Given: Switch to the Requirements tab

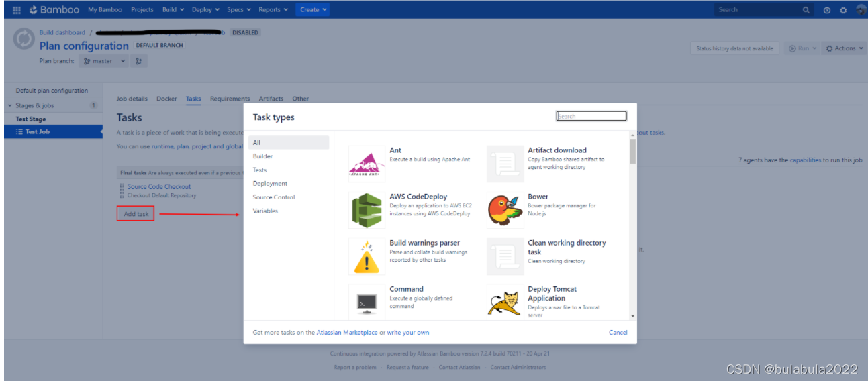Looking at the screenshot, I should (x=230, y=99).
